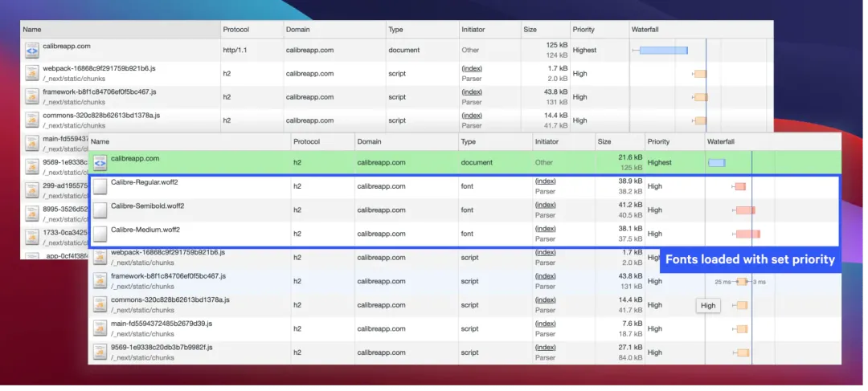Image resolution: width=868 pixels, height=391 pixels.
Task: Open (index) link in back panel webpack row
Action: [x=472, y=68]
